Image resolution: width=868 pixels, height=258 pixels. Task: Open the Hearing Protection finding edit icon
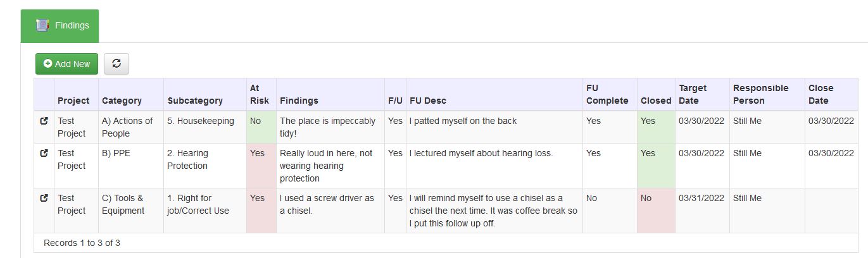[44, 153]
